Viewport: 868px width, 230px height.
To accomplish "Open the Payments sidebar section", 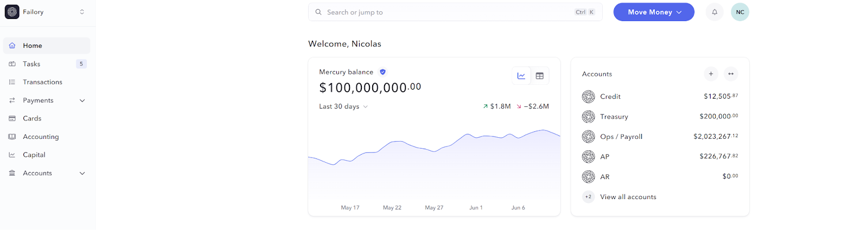I will (x=47, y=100).
